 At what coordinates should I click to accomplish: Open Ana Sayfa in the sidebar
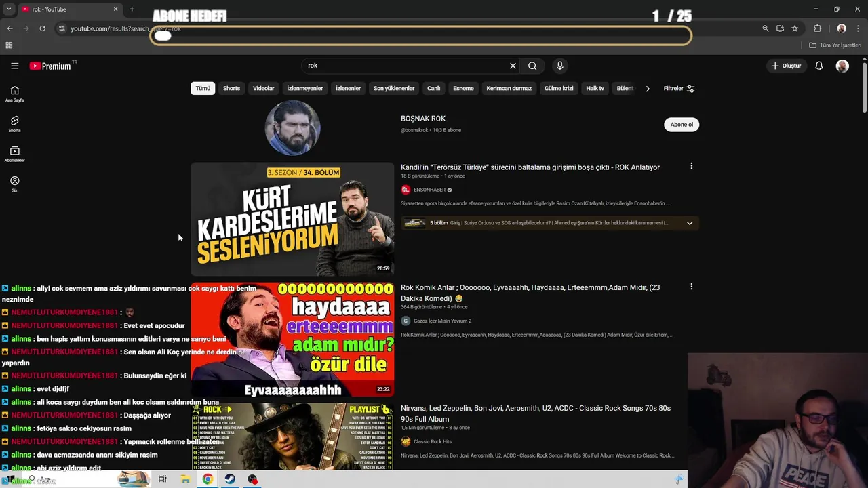pos(14,94)
